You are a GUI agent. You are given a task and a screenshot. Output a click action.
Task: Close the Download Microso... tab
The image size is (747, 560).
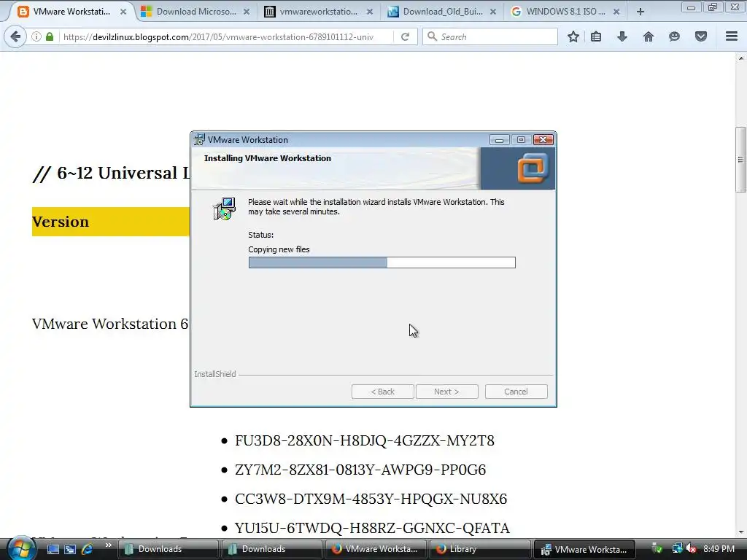(247, 12)
